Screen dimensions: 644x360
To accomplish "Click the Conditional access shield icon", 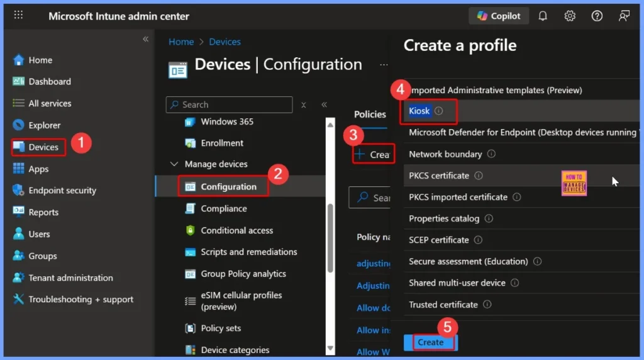I will 190,230.
